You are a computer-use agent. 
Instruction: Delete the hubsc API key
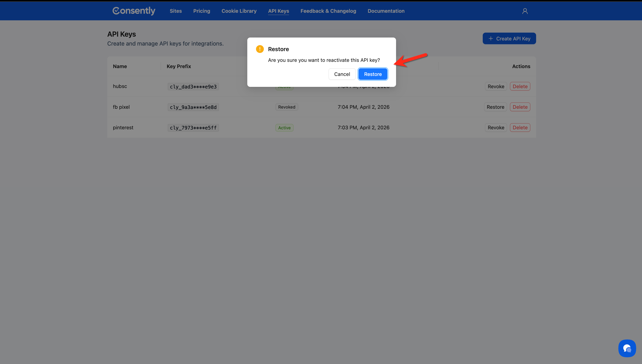520,86
